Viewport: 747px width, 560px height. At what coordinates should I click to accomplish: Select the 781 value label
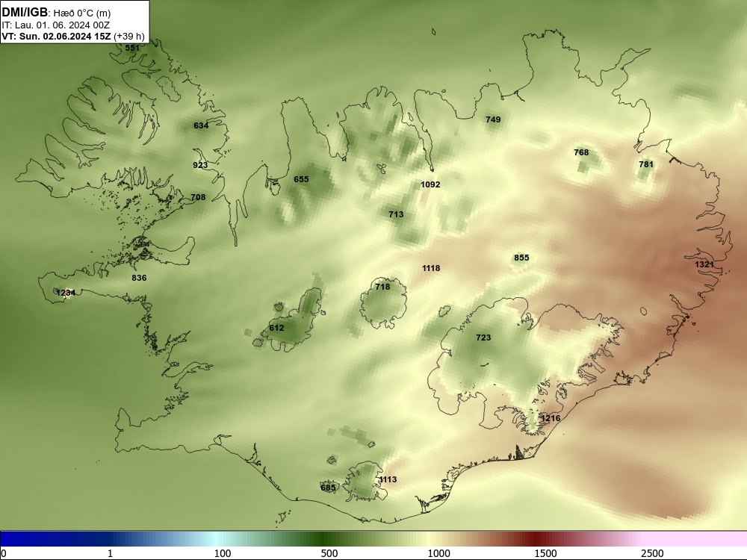[646, 164]
